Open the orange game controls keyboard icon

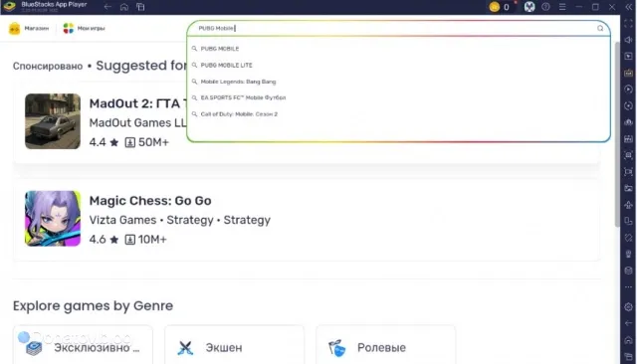pos(628,73)
